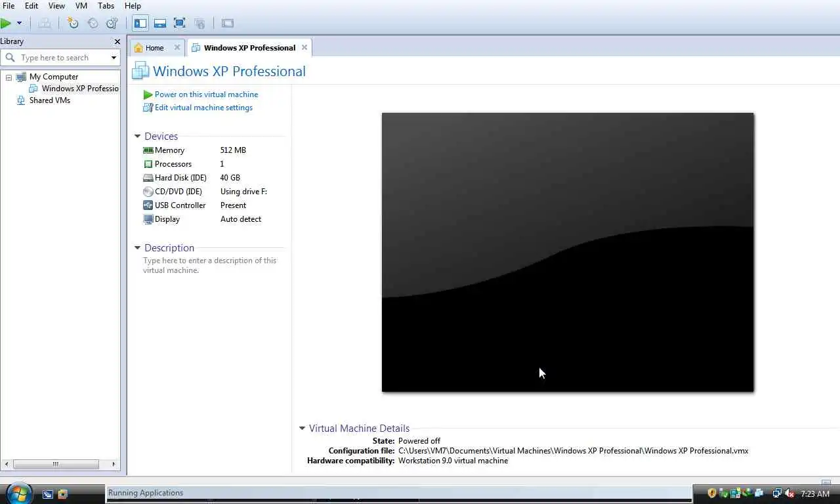Click the search magnifier icon

pos(10,58)
